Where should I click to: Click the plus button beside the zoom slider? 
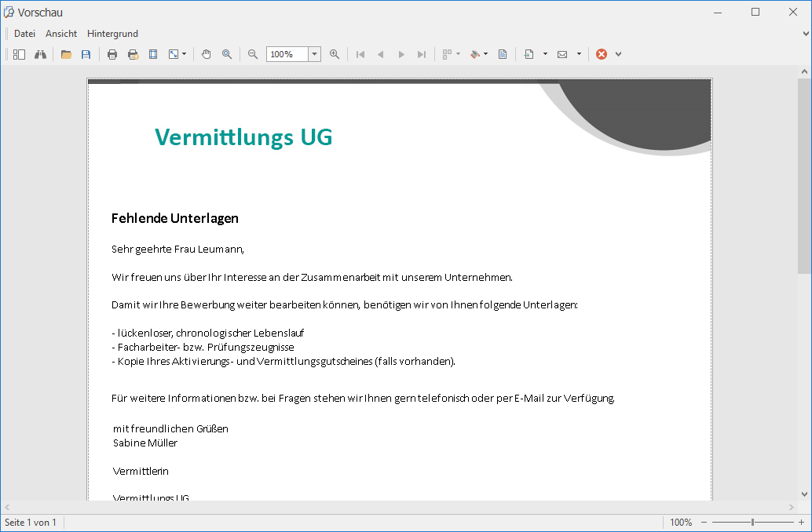click(801, 522)
